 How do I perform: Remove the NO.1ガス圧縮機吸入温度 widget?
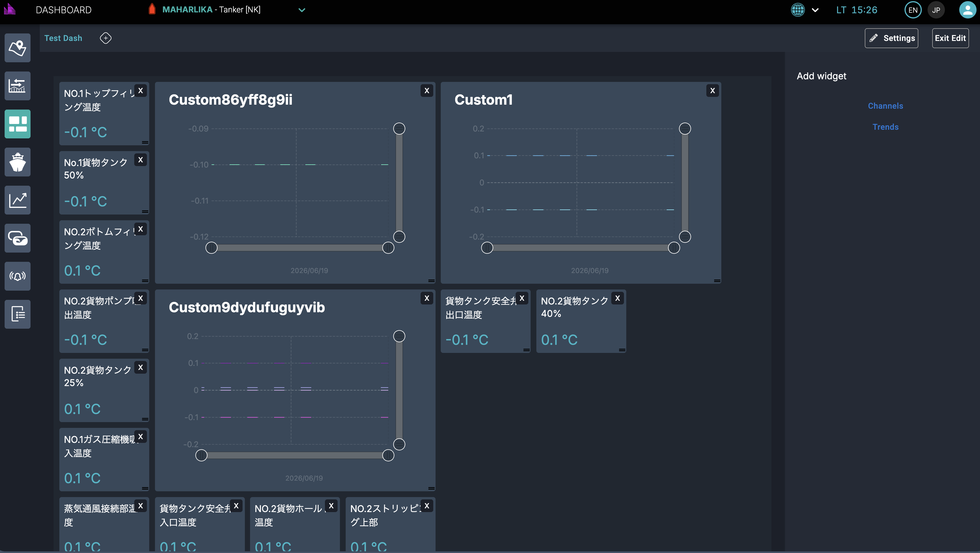140,437
